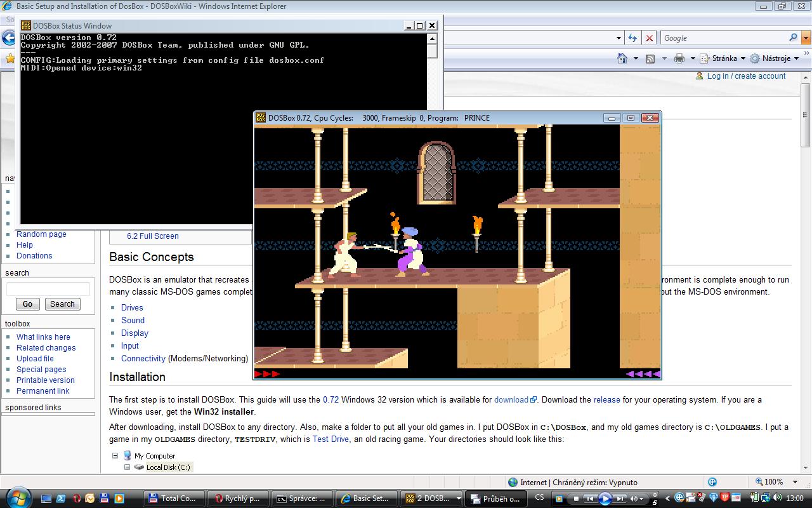Click the blue diamond tray icon
This screenshot has height=508, width=812.
(714, 498)
